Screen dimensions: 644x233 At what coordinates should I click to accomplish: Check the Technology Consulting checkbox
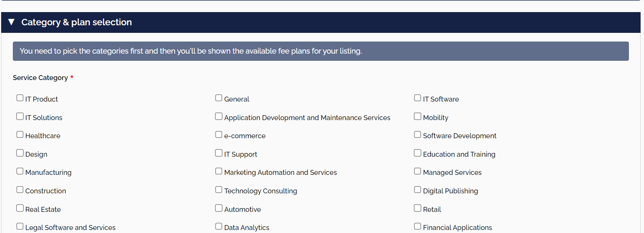tap(219, 190)
